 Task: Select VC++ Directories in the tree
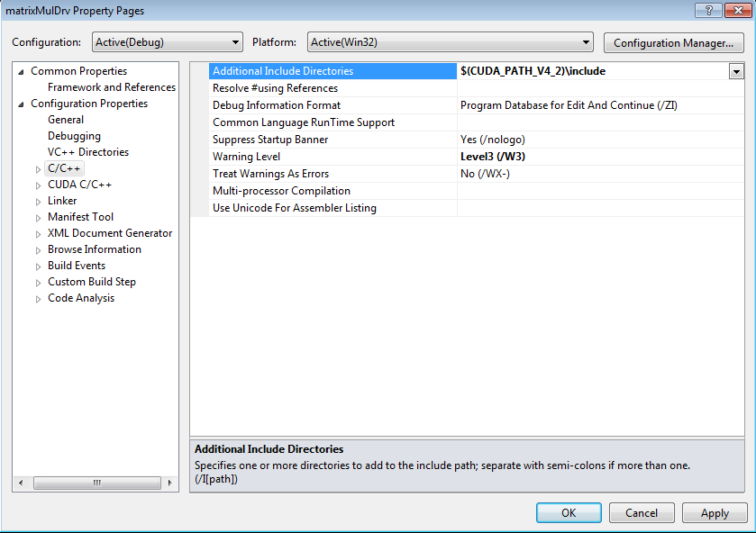point(88,152)
